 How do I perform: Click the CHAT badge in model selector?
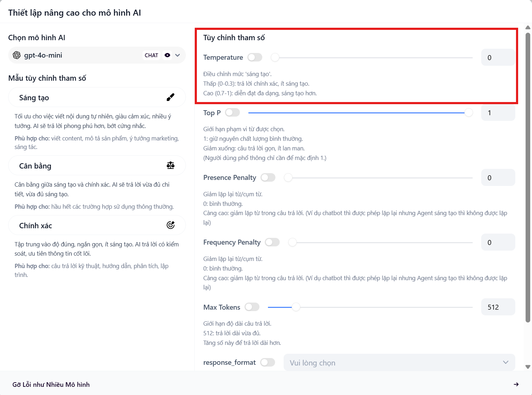tap(151, 55)
